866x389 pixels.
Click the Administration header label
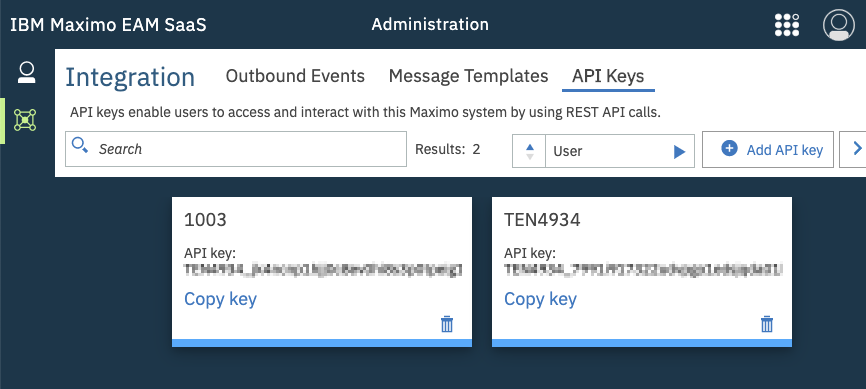[430, 25]
